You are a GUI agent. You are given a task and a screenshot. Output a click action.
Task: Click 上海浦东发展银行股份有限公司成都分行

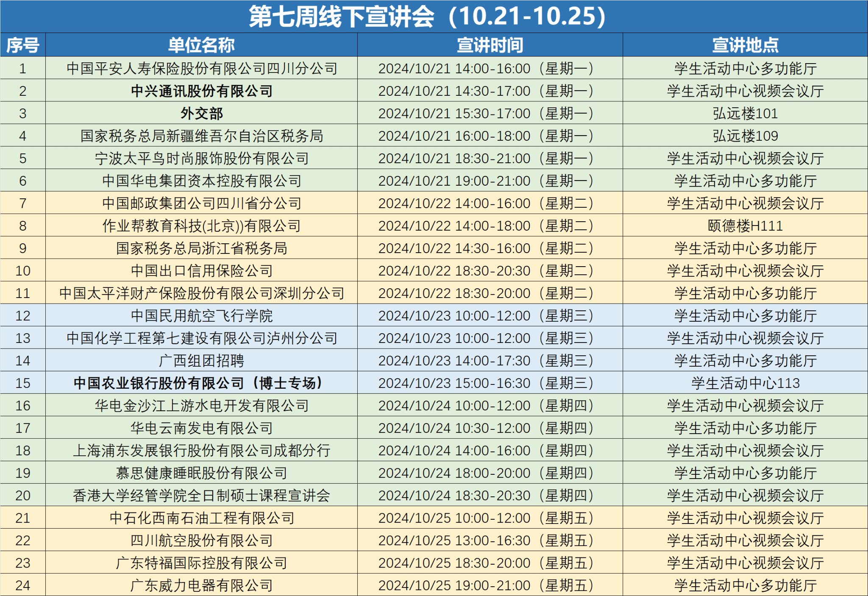pos(202,450)
